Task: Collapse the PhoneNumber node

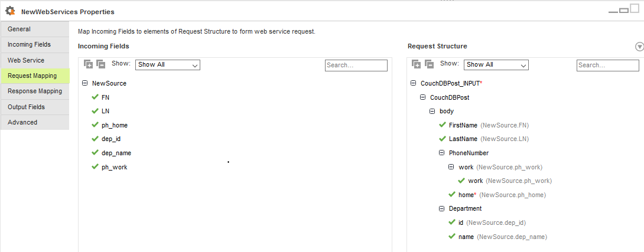Action: [441, 153]
